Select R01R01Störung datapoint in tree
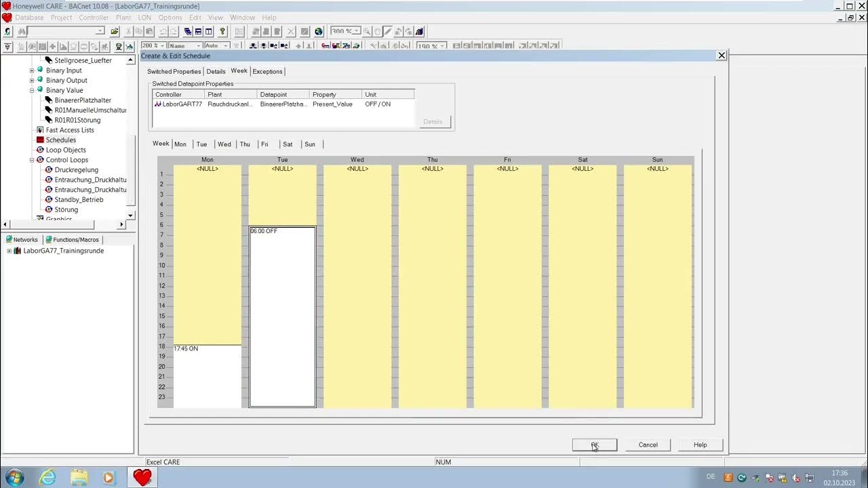Image resolution: width=868 pixels, height=488 pixels. pyautogui.click(x=77, y=120)
